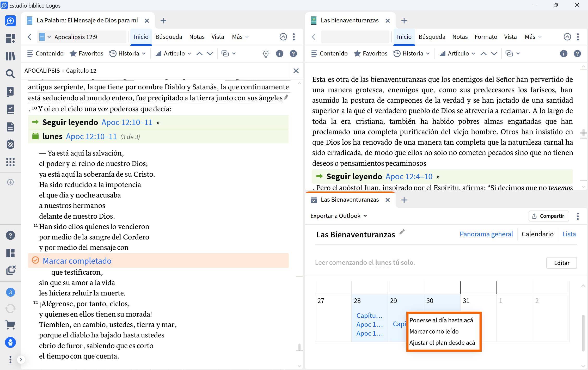This screenshot has width=588, height=370.
Task: Choose Ajustar el plan desde acá
Action: [442, 342]
